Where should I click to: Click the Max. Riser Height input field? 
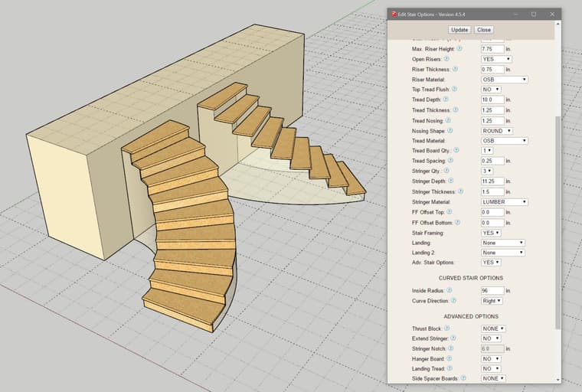tap(492, 49)
